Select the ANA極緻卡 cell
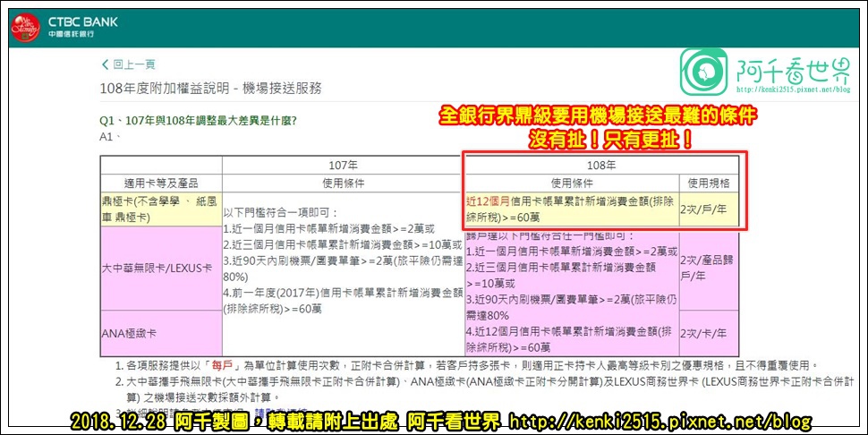The height and width of the screenshot is (435, 868). [161, 333]
